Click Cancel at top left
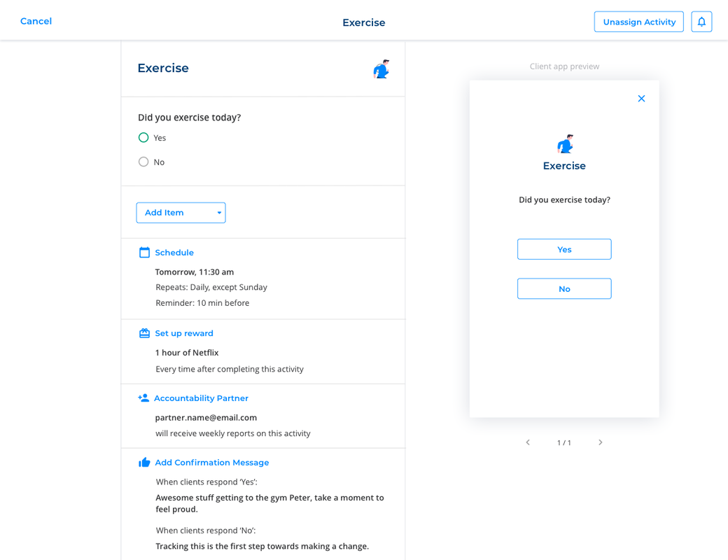This screenshot has height=560, width=728. click(x=36, y=21)
